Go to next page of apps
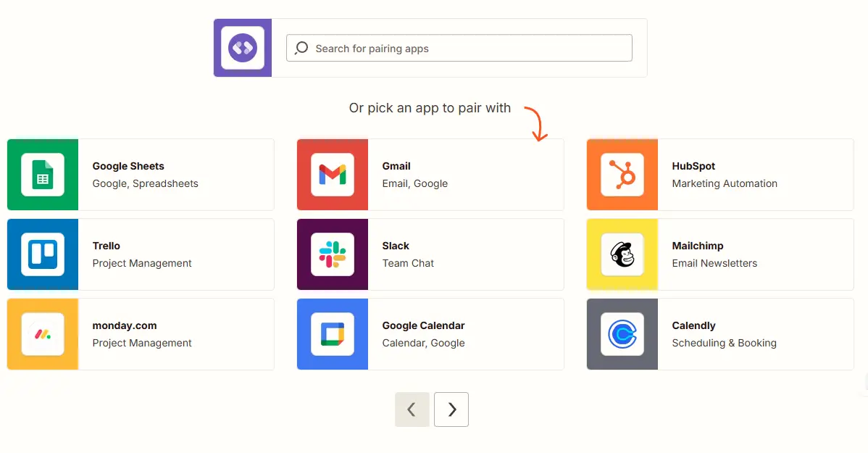Viewport: 868px width, 453px height. 451,410
